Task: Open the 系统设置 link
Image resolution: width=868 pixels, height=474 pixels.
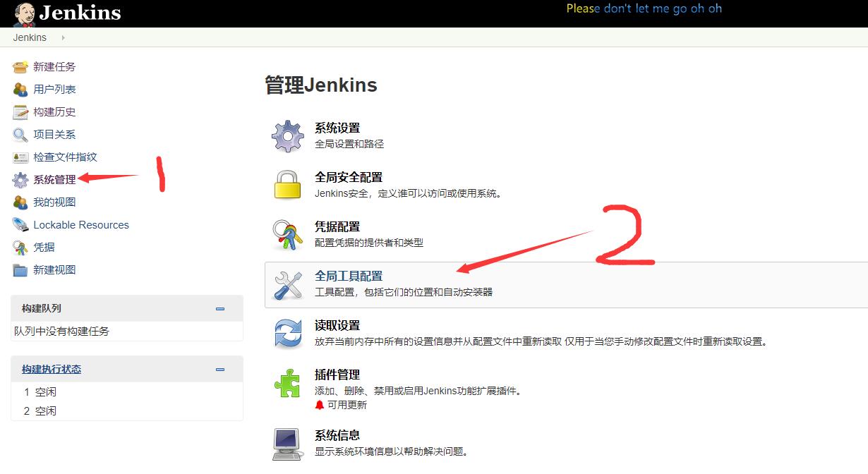Action: 337,128
